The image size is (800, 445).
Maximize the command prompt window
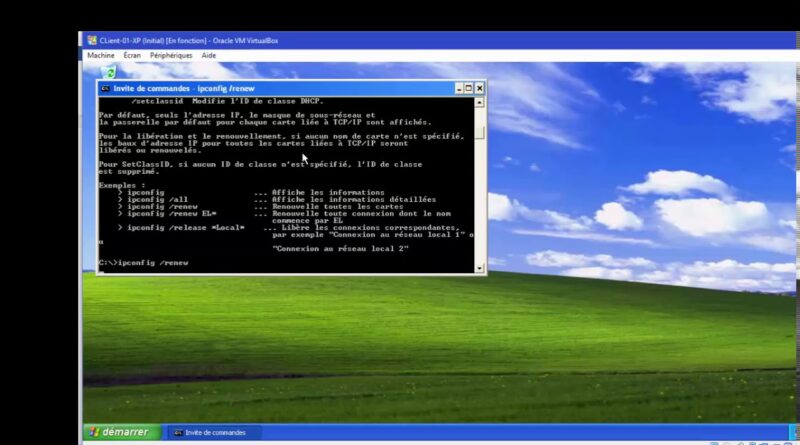(x=468, y=88)
